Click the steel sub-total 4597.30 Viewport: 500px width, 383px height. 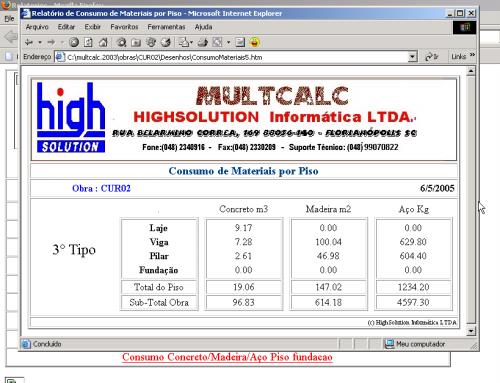pos(413,302)
